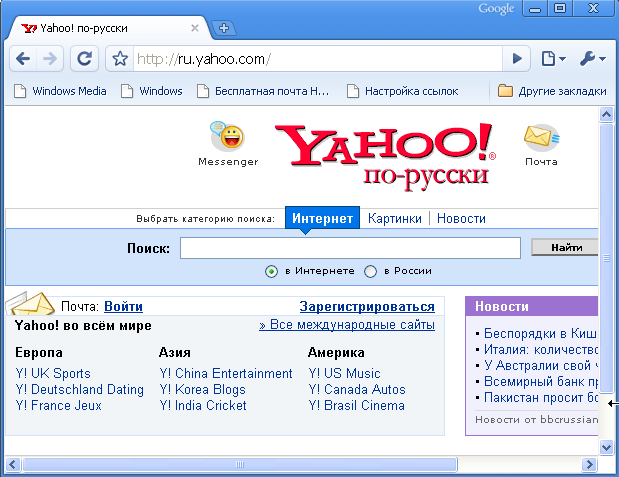Select the Yahoo! по-русски tab
The image size is (619, 477).
109,28
